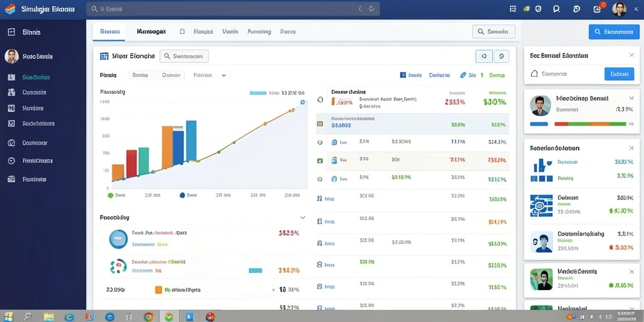The width and height of the screenshot is (644, 322).
Task: Toggle the blue square series legend above the table
Action: (x=403, y=75)
